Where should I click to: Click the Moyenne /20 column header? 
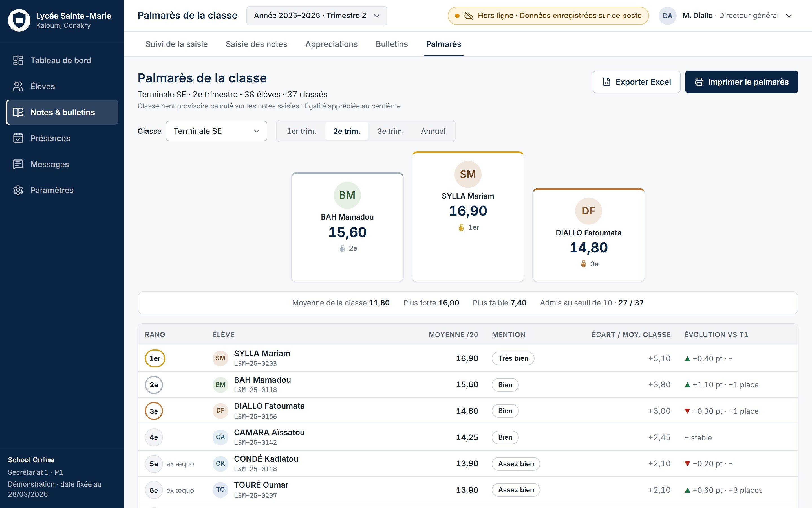[453, 335]
